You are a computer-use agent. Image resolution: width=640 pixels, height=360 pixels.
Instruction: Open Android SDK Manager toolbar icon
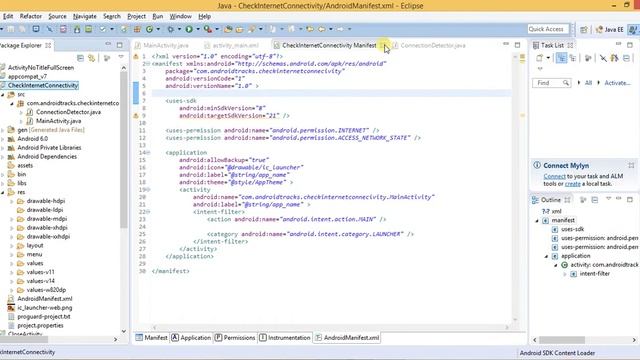pos(77,29)
